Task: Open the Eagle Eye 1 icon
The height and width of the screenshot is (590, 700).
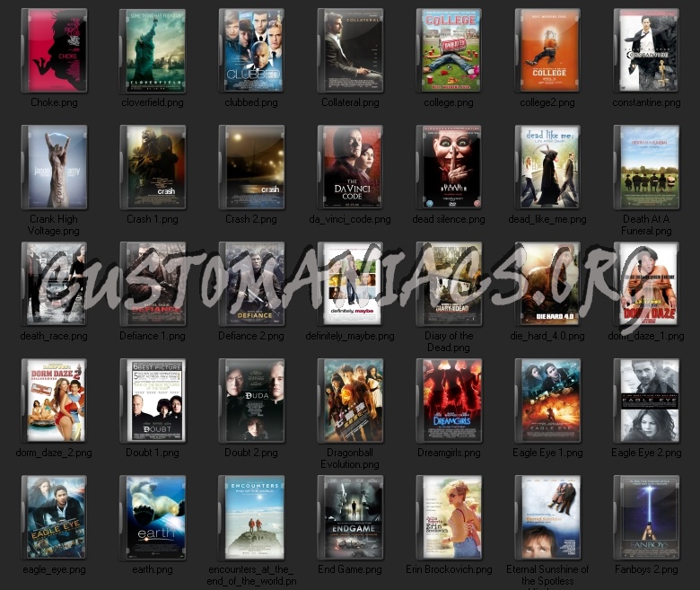Action: click(x=547, y=401)
